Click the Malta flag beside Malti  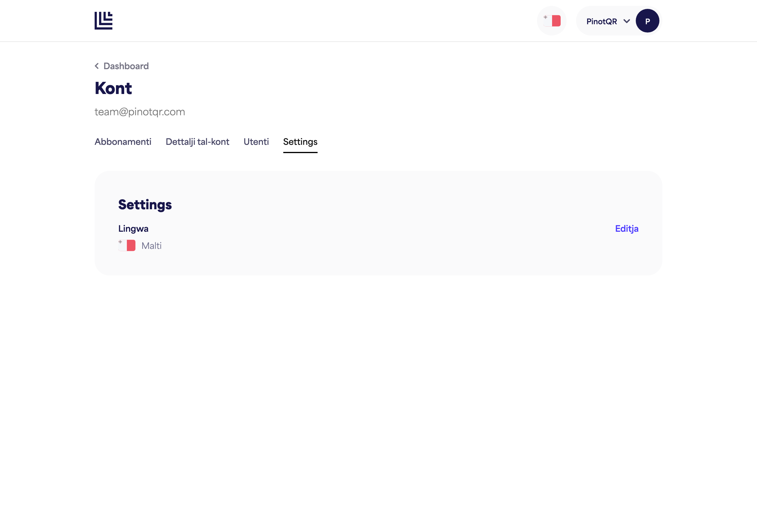click(127, 245)
